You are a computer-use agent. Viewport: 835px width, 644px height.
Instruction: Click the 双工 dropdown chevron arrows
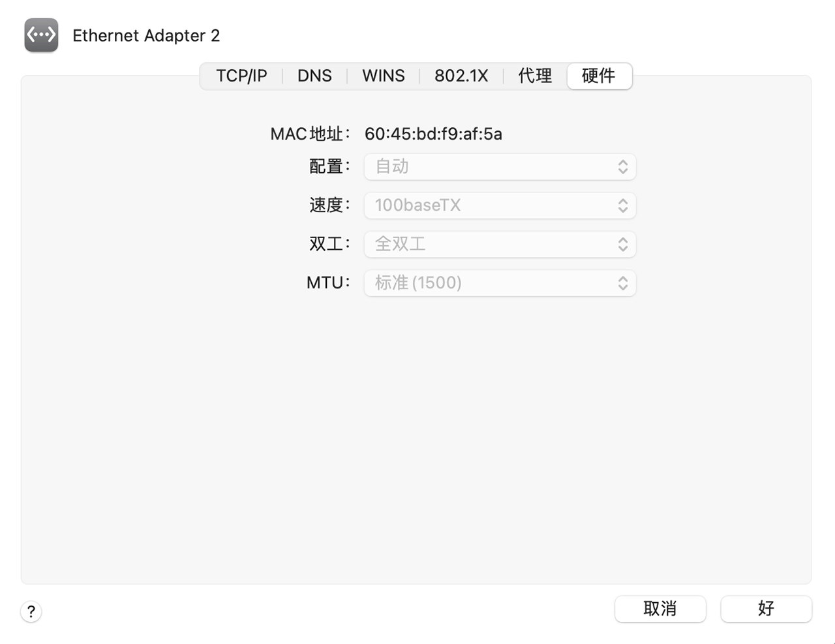tap(622, 244)
